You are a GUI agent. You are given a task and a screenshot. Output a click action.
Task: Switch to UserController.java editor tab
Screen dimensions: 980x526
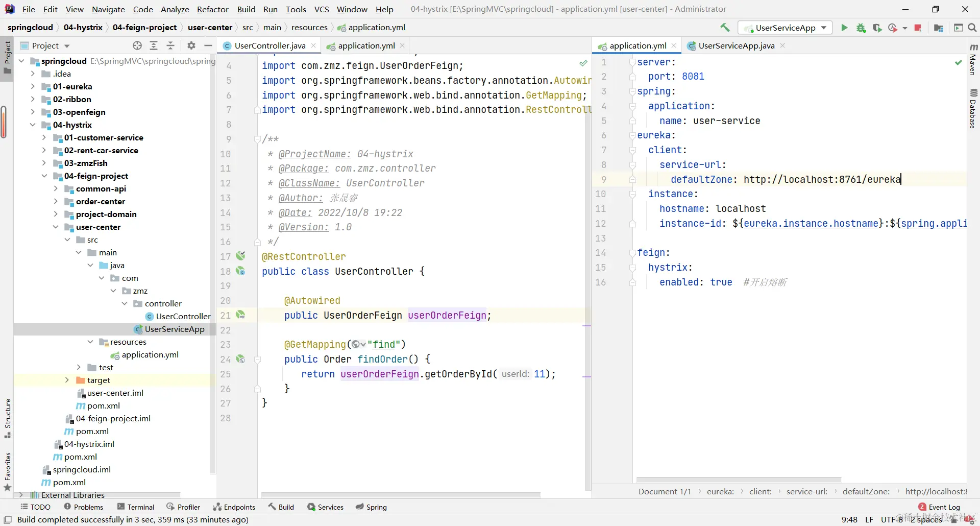[269, 45]
